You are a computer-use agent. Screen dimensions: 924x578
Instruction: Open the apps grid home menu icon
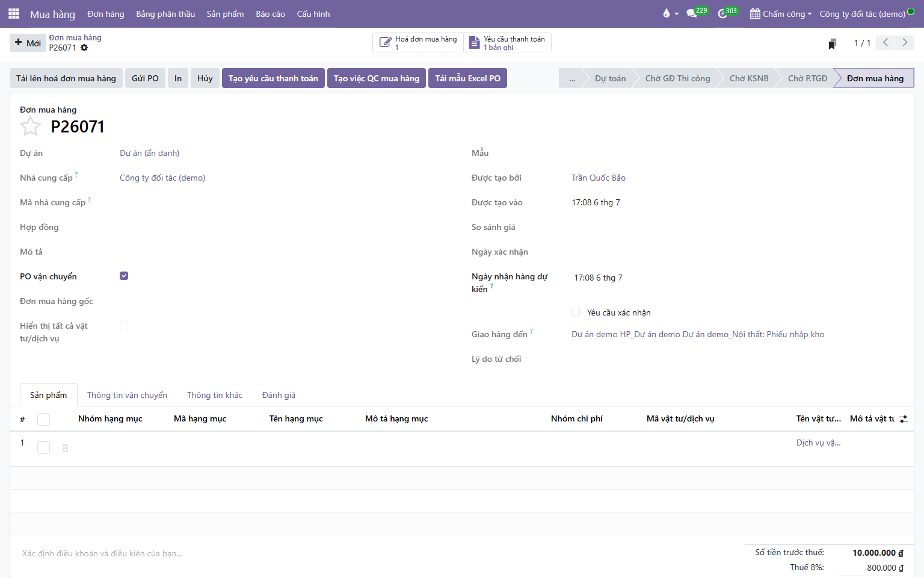click(x=14, y=13)
